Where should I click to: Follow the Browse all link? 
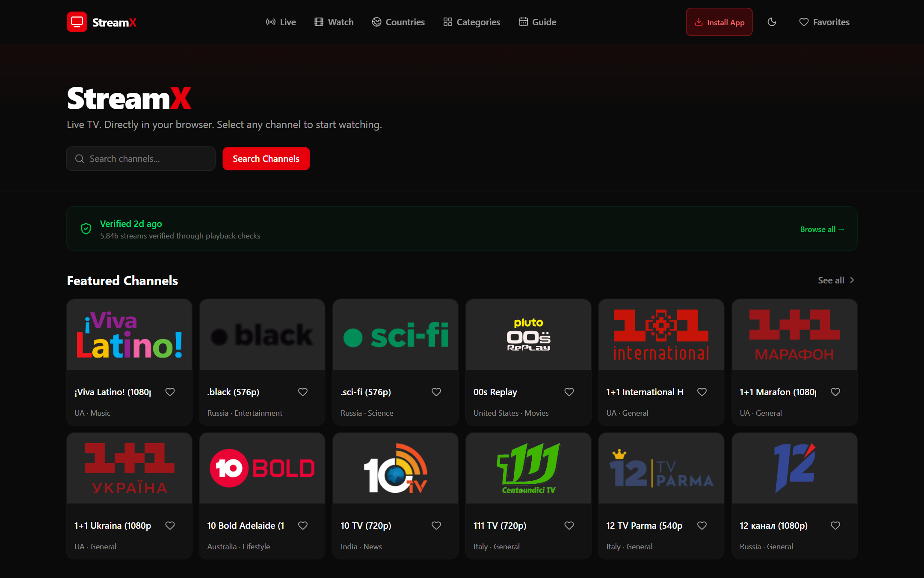(822, 229)
